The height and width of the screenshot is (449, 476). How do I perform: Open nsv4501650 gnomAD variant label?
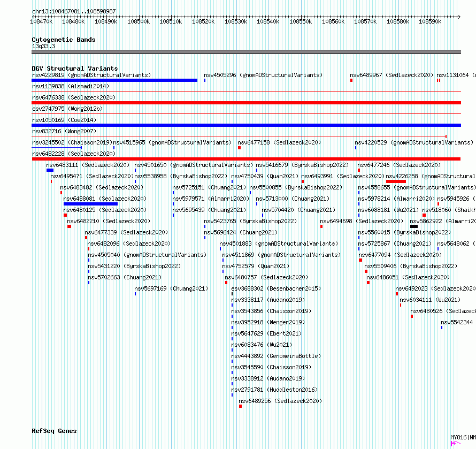pos(194,165)
